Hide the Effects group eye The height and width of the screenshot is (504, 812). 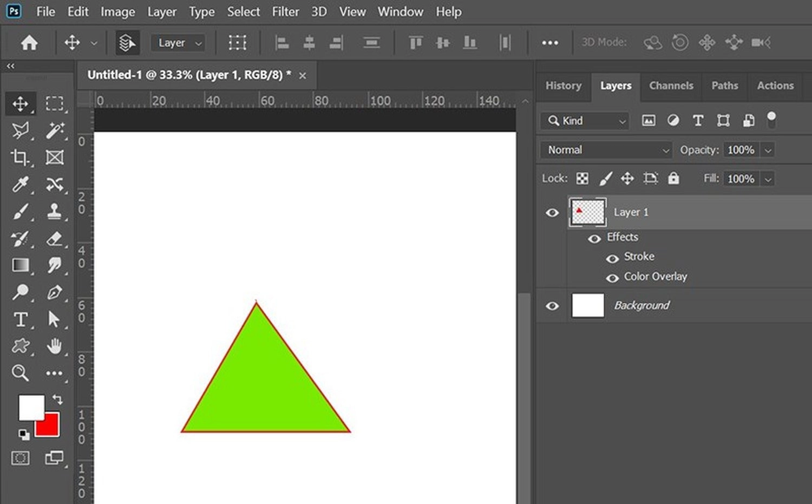(594, 239)
